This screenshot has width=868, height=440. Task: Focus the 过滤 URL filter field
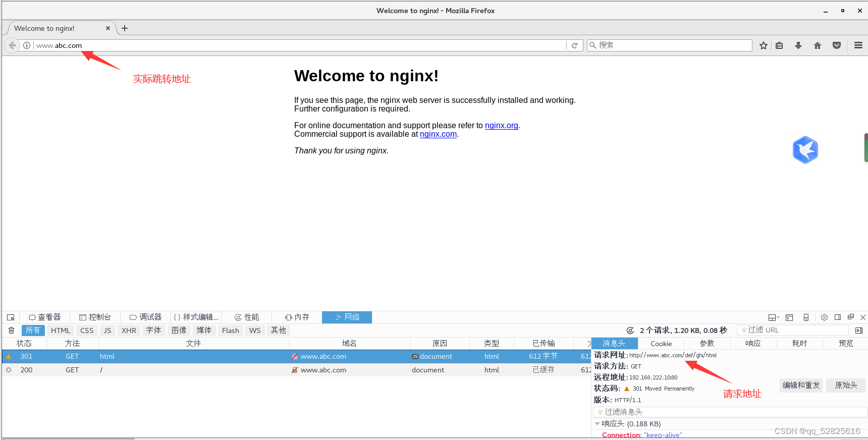click(793, 330)
